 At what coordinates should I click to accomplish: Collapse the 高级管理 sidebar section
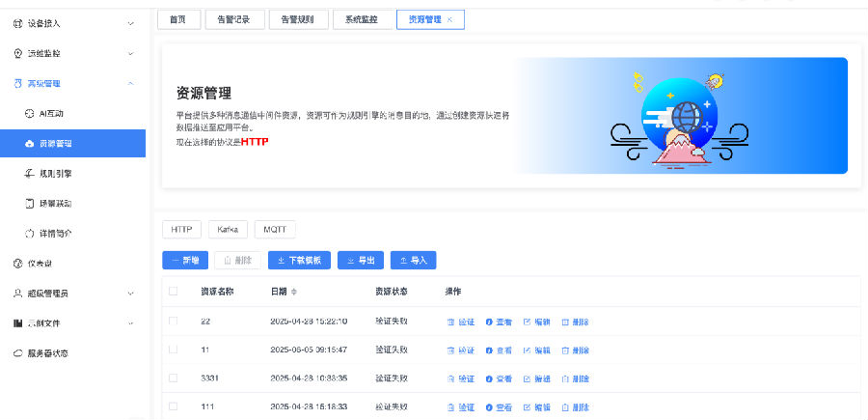coord(130,84)
